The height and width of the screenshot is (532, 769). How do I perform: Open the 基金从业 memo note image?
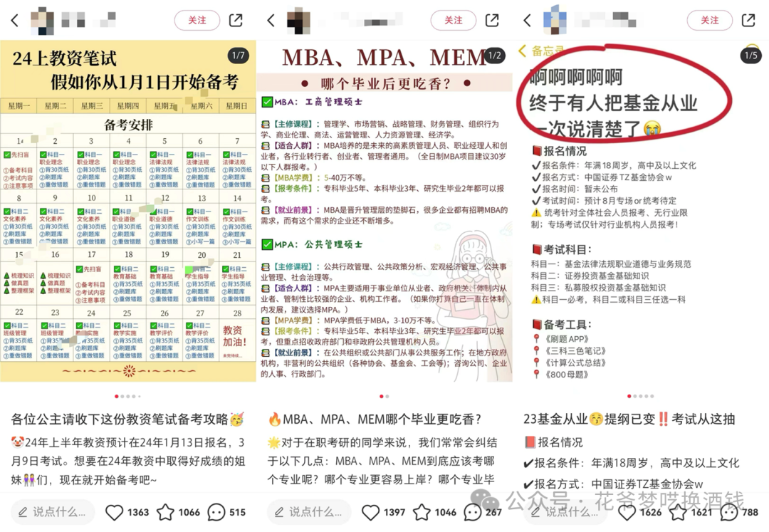pos(641,212)
